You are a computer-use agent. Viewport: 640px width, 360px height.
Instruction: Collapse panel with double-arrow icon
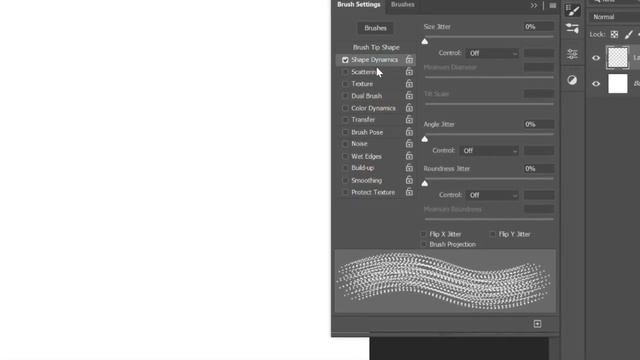pyautogui.click(x=534, y=5)
